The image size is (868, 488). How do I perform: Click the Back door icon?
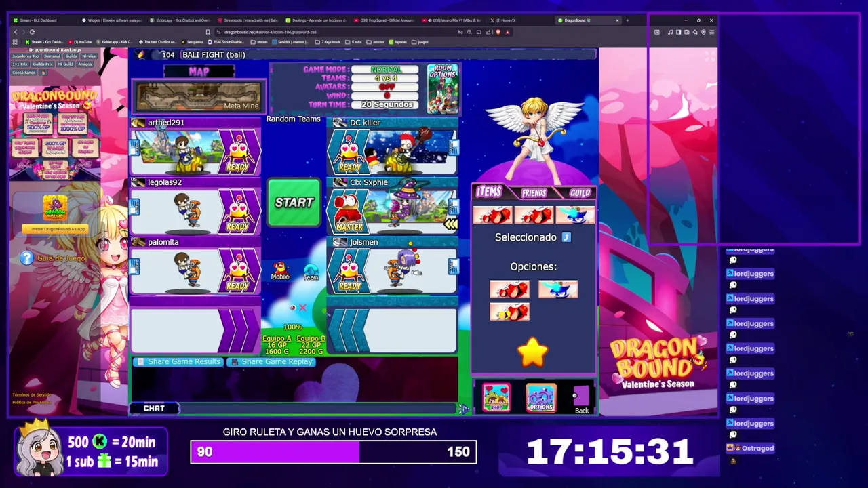[581, 399]
